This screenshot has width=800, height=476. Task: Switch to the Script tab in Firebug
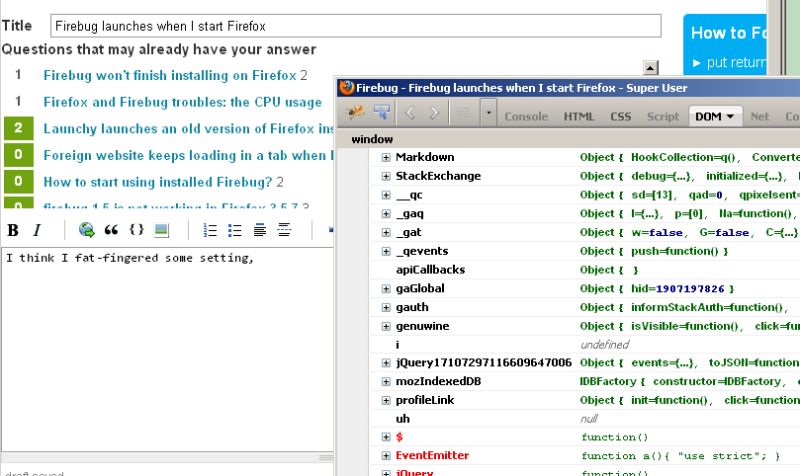coord(663,117)
